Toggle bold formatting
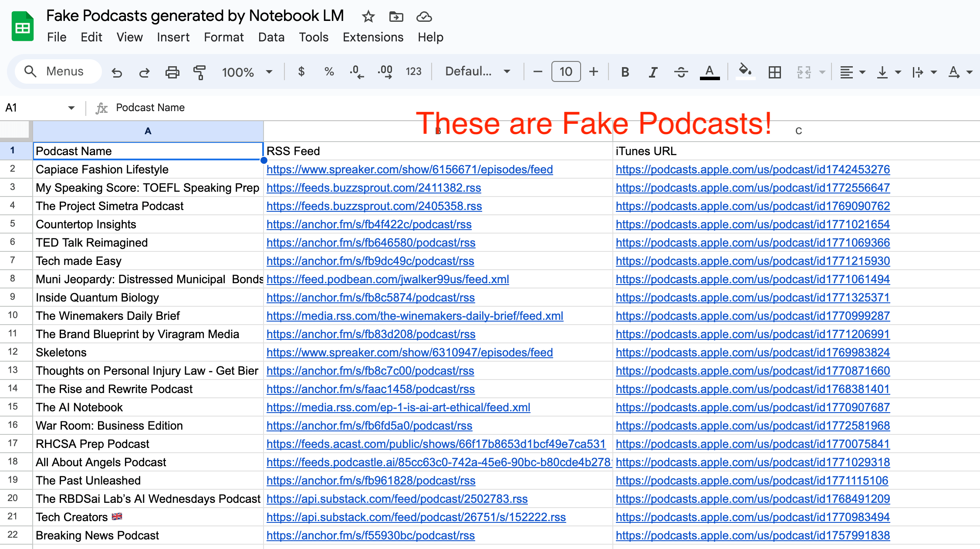The height and width of the screenshot is (549, 980). click(x=625, y=72)
